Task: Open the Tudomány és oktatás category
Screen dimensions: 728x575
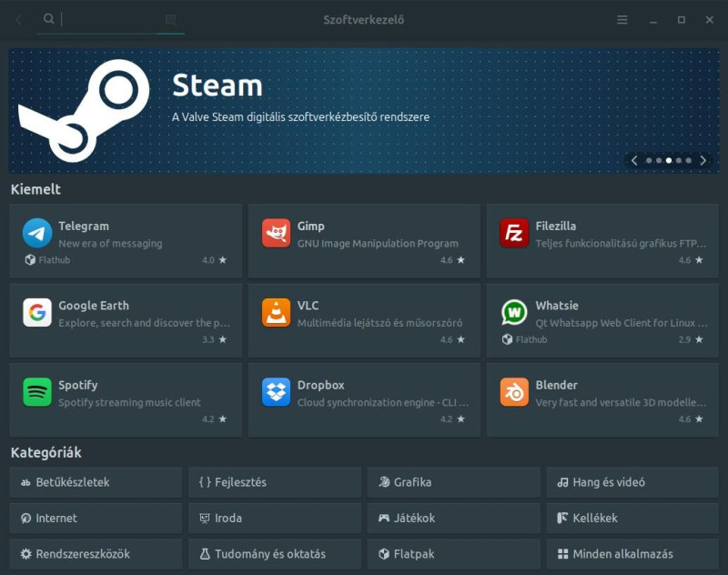Action: (275, 554)
